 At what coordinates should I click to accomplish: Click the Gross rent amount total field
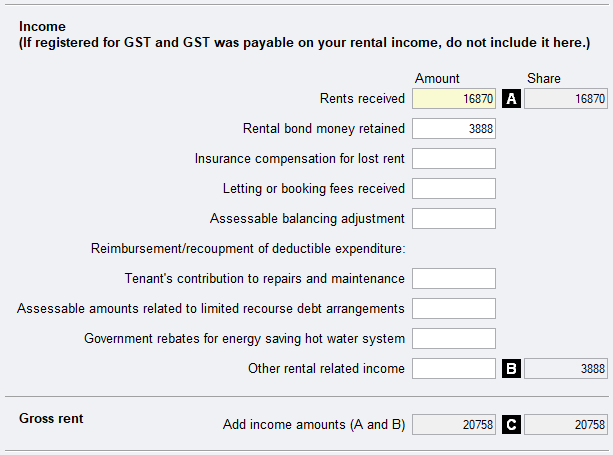(x=454, y=425)
